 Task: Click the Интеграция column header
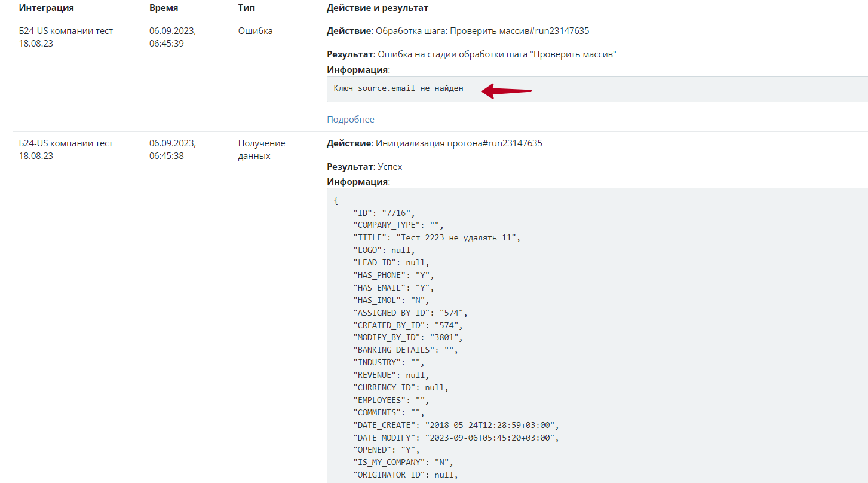pos(47,8)
